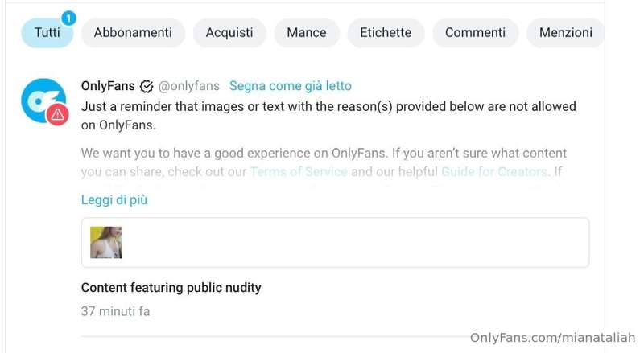
Task: Switch to the Abbonamenti tab
Action: [133, 33]
